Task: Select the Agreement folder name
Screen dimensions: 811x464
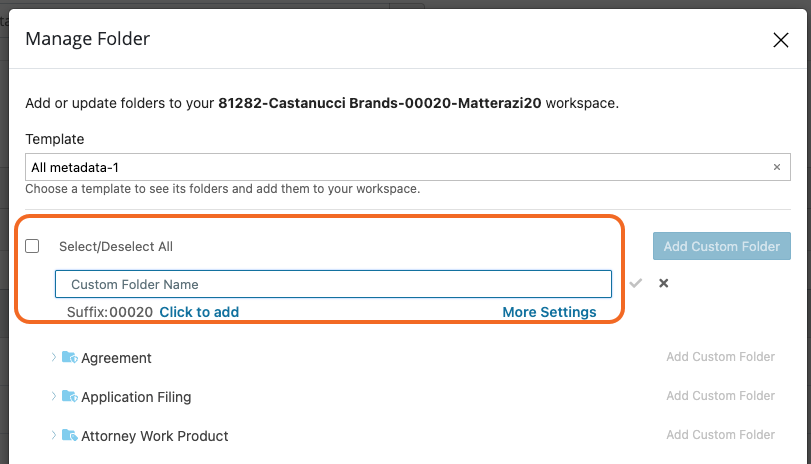Action: click(x=116, y=358)
